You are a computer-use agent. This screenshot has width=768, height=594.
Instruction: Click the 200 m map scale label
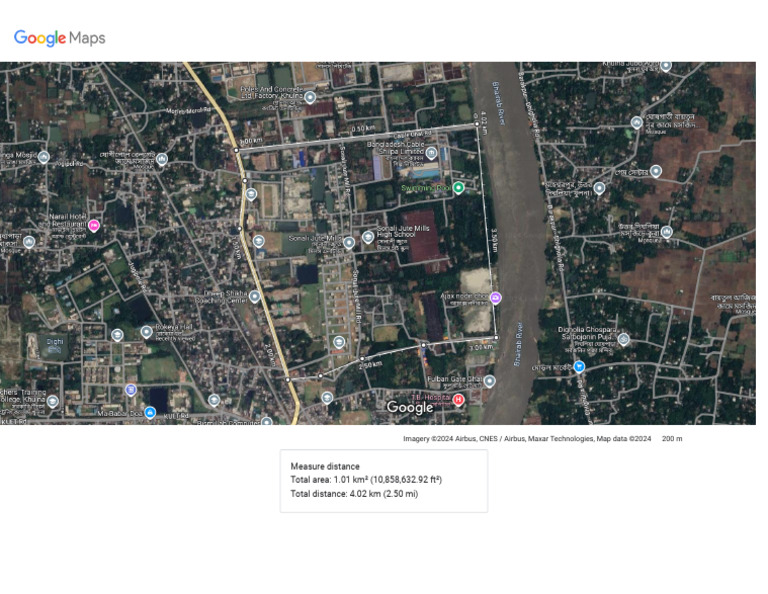[672, 438]
